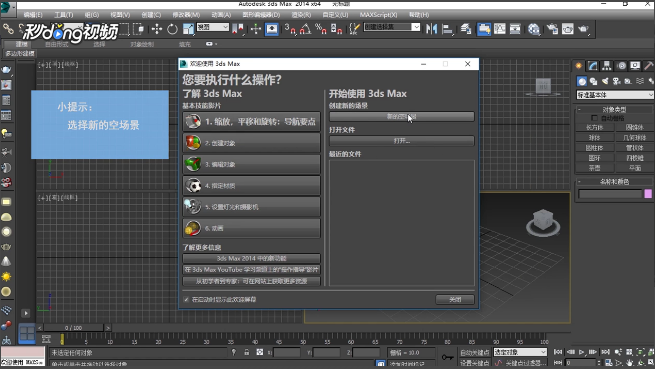Open the Tools (工具) menu

63,15
